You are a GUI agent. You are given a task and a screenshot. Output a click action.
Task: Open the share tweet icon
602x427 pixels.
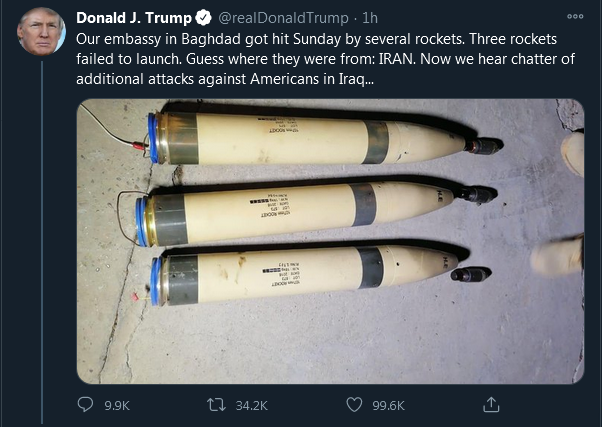(491, 405)
